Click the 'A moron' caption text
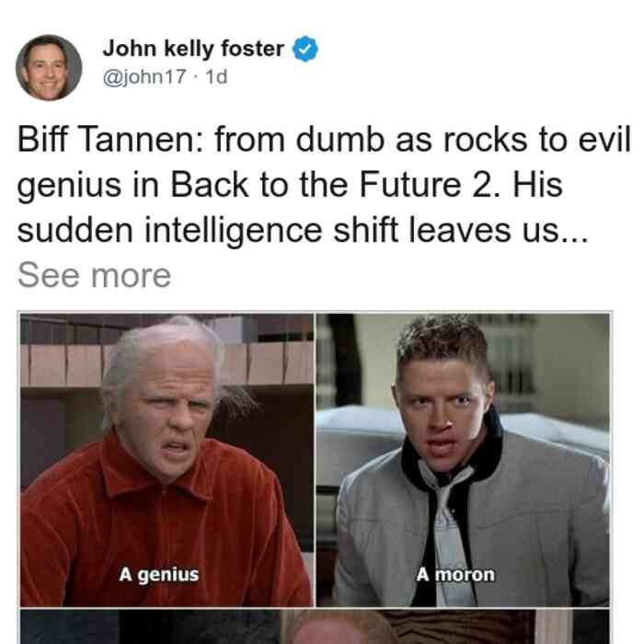Screen dimensions: 644x644 (455, 575)
